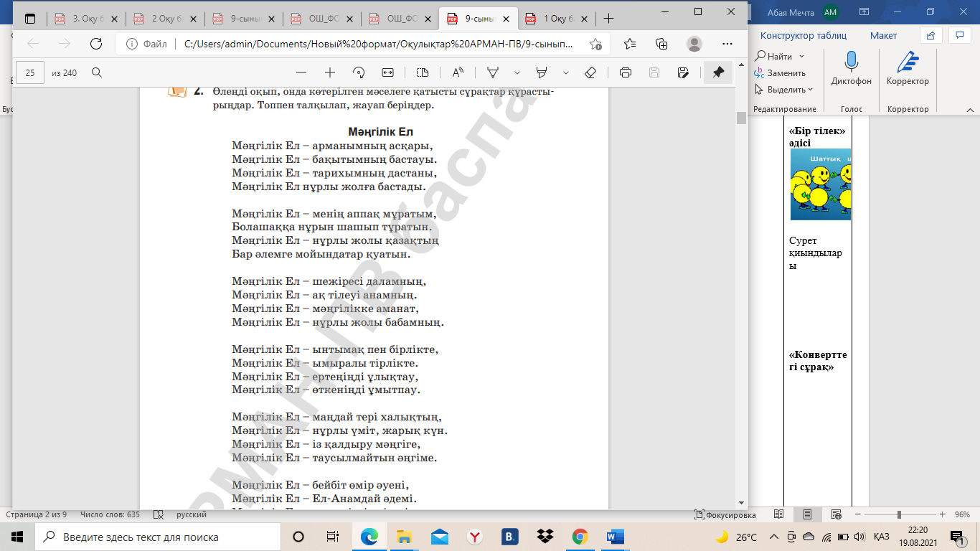Click Word proofing status icon
This screenshot has height=551, width=980.
coord(158,515)
